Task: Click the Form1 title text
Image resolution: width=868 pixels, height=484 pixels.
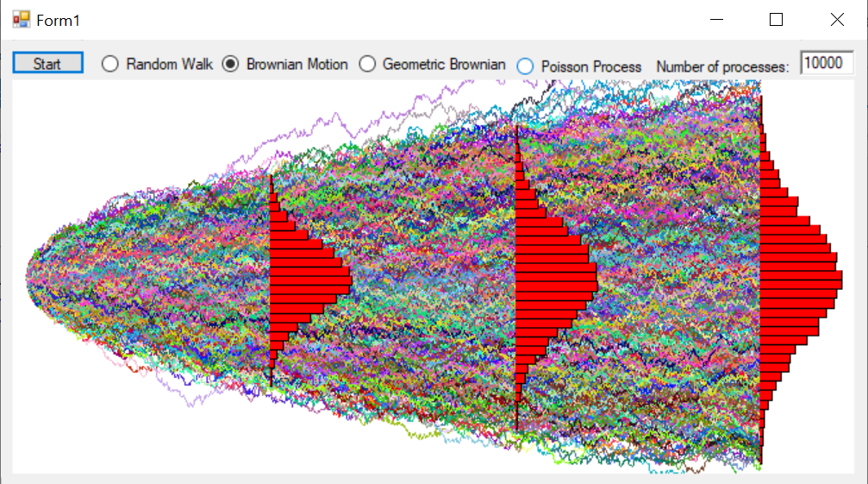Action: (58, 21)
